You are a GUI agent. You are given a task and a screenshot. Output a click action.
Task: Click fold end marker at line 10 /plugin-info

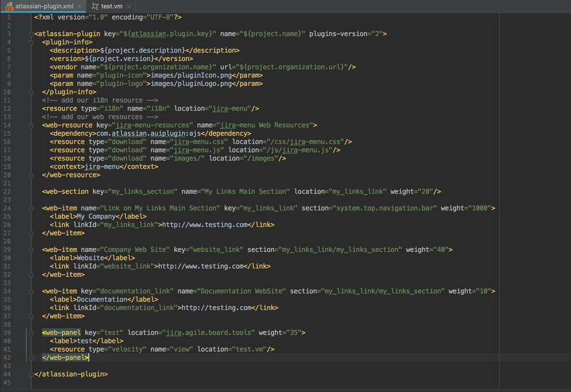pyautogui.click(x=31, y=92)
